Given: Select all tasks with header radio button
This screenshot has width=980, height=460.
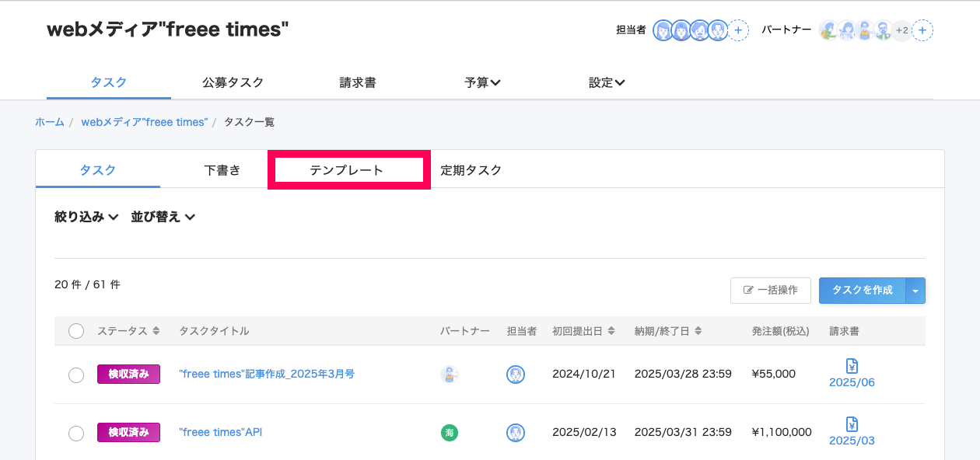Looking at the screenshot, I should pos(76,331).
